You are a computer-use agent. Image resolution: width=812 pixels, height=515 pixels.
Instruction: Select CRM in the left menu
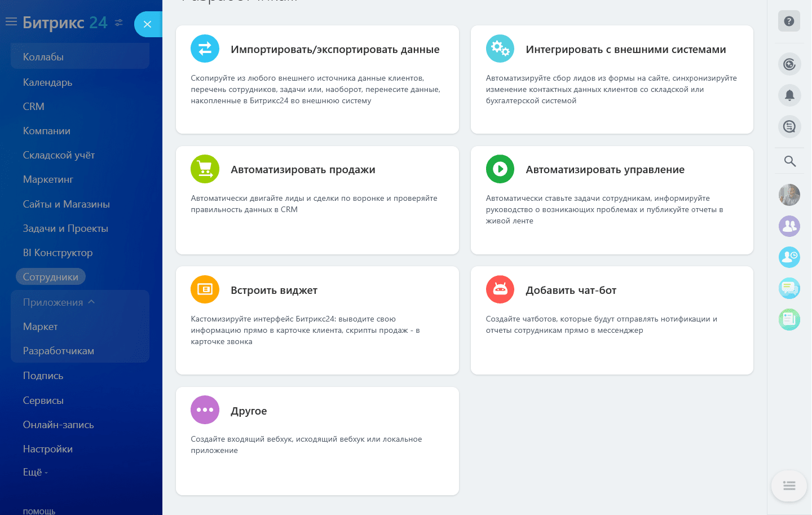(x=33, y=106)
